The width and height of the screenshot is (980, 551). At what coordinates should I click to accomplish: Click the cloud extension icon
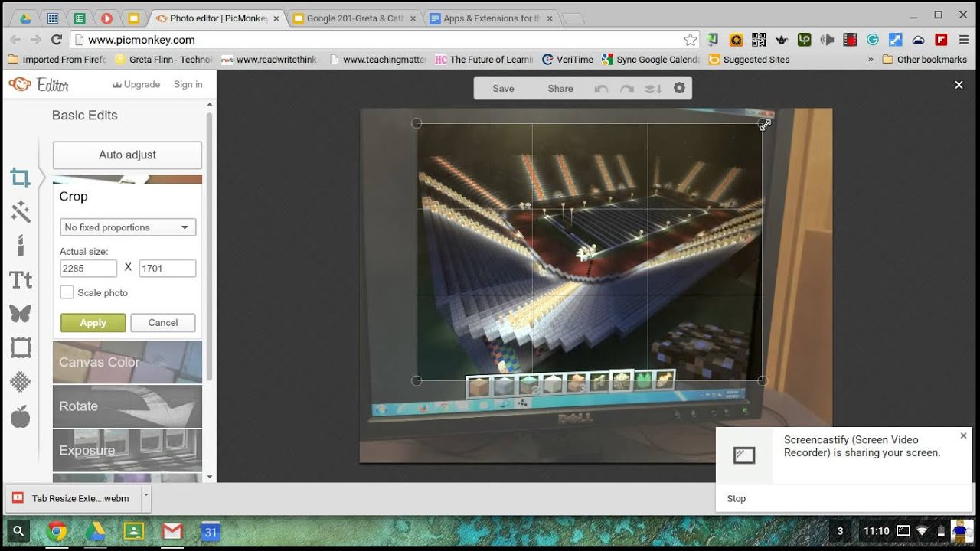[x=918, y=40]
